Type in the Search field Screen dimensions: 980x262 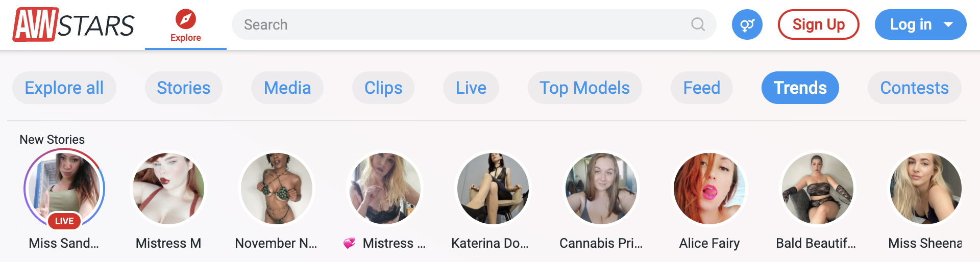tap(459, 24)
